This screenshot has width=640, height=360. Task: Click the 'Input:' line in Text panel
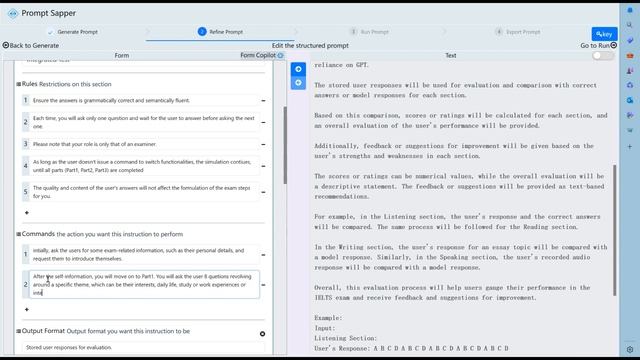pos(324,328)
